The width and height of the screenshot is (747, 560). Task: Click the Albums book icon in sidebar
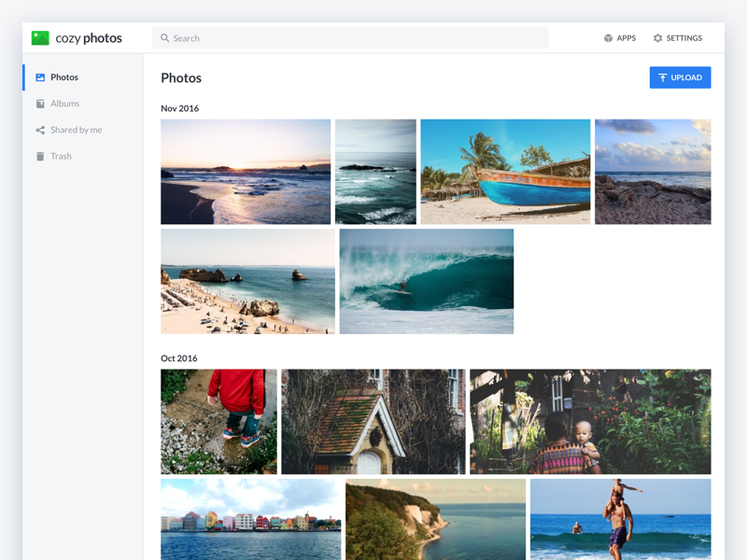point(38,104)
